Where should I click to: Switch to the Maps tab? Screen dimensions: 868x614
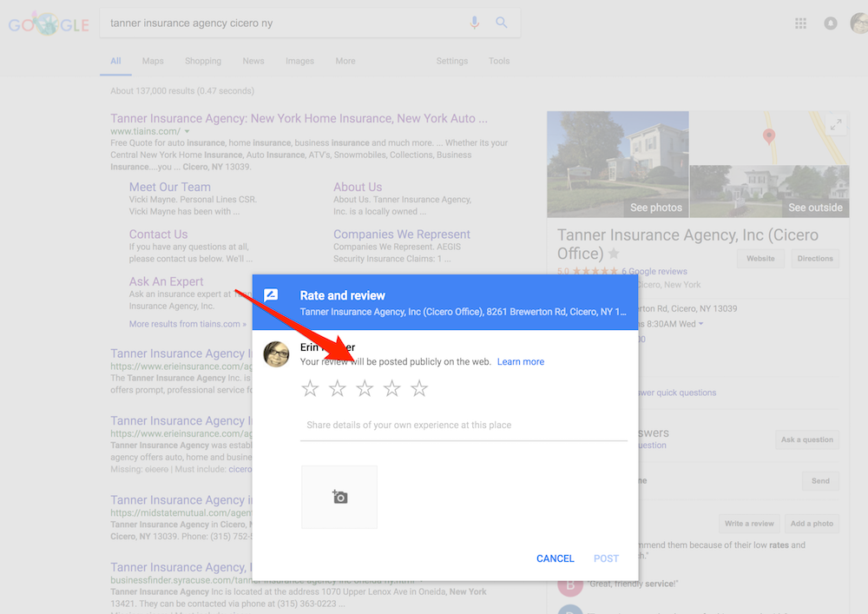(x=153, y=61)
